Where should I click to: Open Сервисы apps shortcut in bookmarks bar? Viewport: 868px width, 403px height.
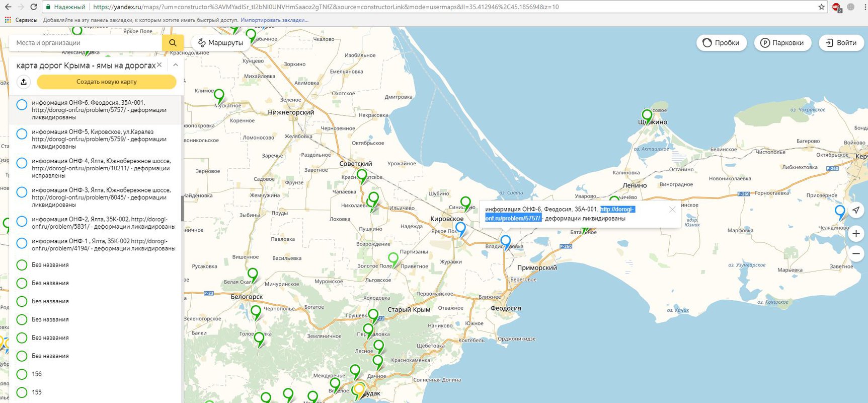point(21,20)
